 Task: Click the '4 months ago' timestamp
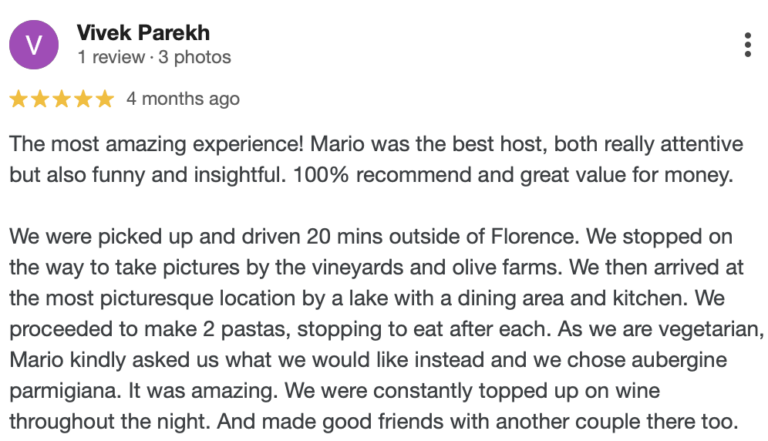(183, 99)
